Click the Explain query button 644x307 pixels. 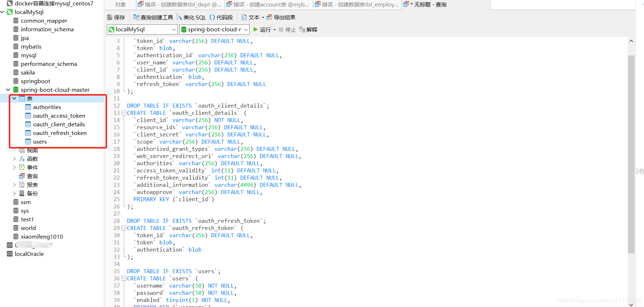pyautogui.click(x=308, y=30)
